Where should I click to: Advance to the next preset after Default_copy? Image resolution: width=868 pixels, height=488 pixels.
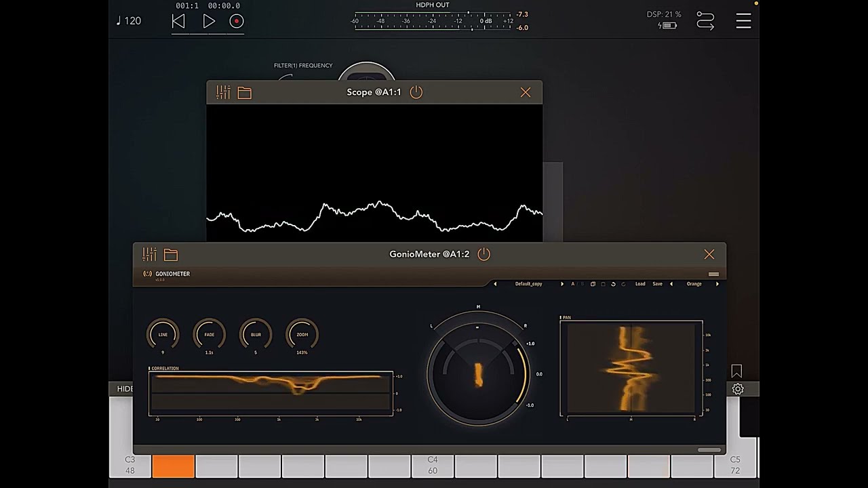(x=563, y=284)
